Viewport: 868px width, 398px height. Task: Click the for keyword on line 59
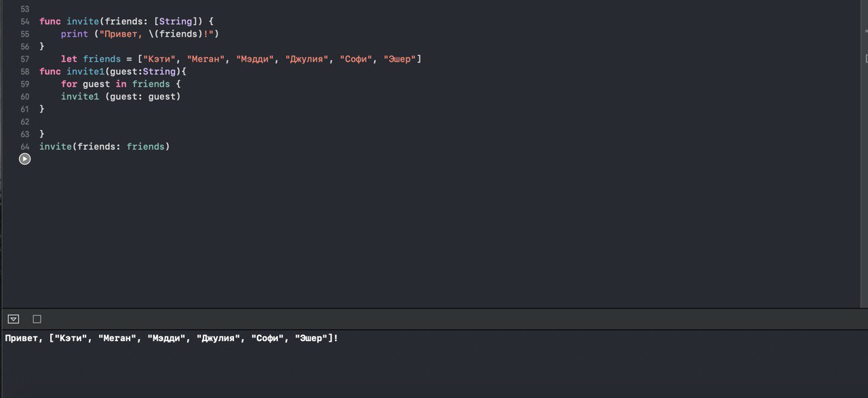click(69, 84)
